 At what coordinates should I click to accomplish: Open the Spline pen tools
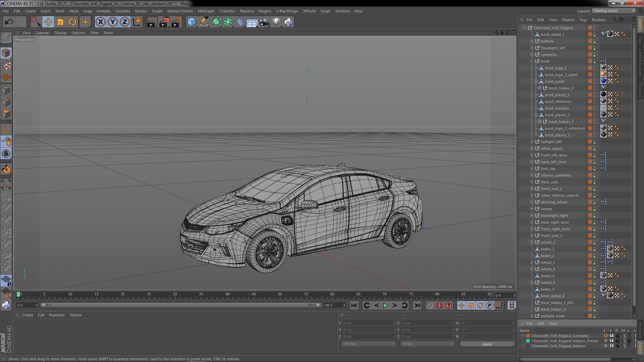pyautogui.click(x=204, y=22)
